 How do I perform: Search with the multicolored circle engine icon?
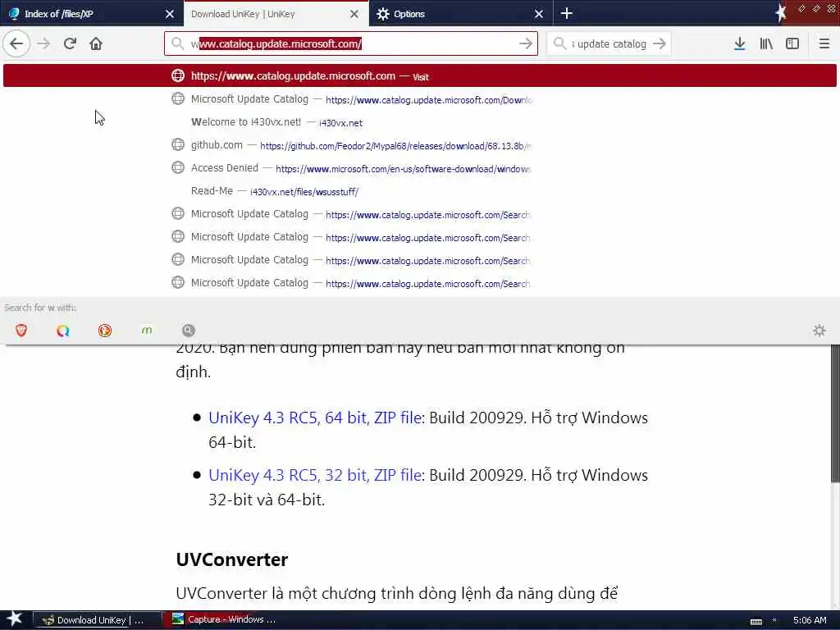click(x=62, y=331)
